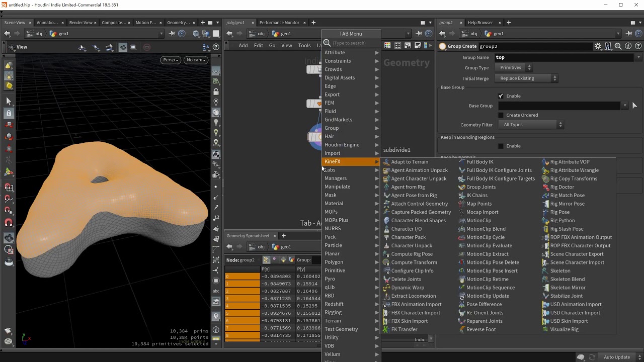This screenshot has width=644, height=362.
Task: Click the Auto Update button
Action: pos(617,357)
